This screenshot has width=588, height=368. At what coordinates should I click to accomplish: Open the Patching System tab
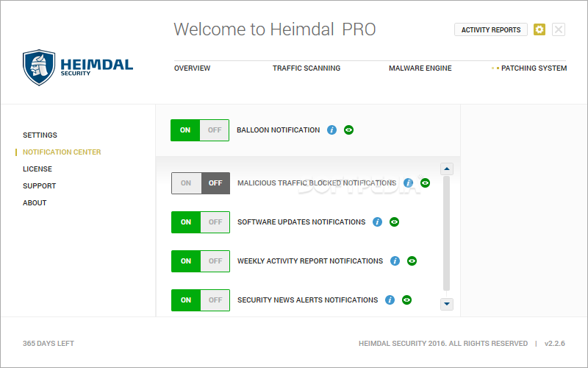tap(534, 68)
